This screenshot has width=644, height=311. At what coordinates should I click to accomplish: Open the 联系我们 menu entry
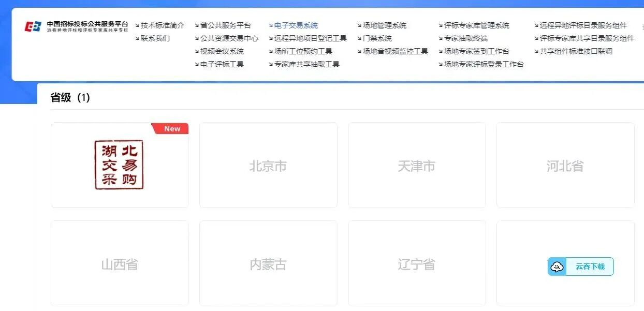tap(153, 38)
